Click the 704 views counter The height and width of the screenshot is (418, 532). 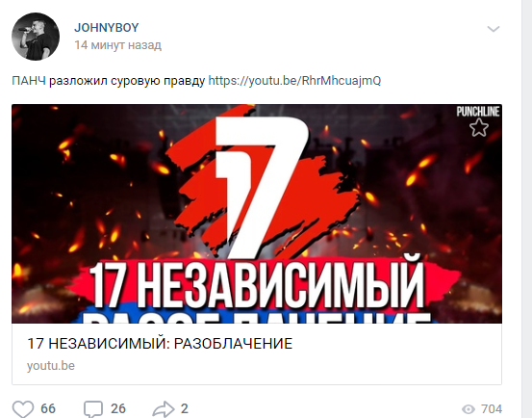[x=492, y=408]
